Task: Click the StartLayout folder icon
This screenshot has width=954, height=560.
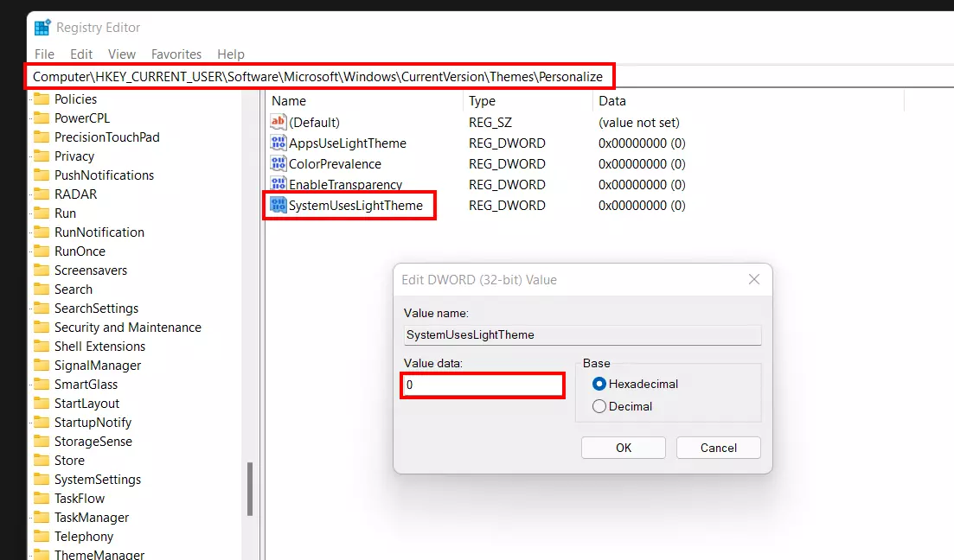Action: 42,403
